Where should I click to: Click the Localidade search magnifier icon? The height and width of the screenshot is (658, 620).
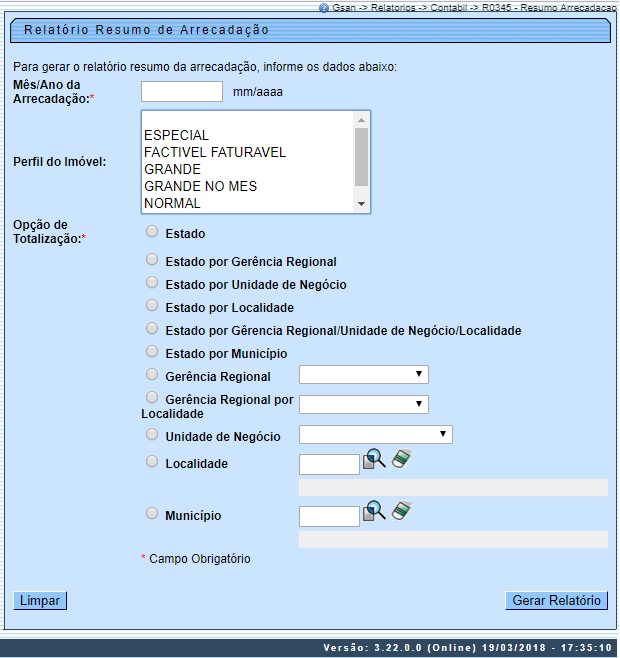coord(374,460)
